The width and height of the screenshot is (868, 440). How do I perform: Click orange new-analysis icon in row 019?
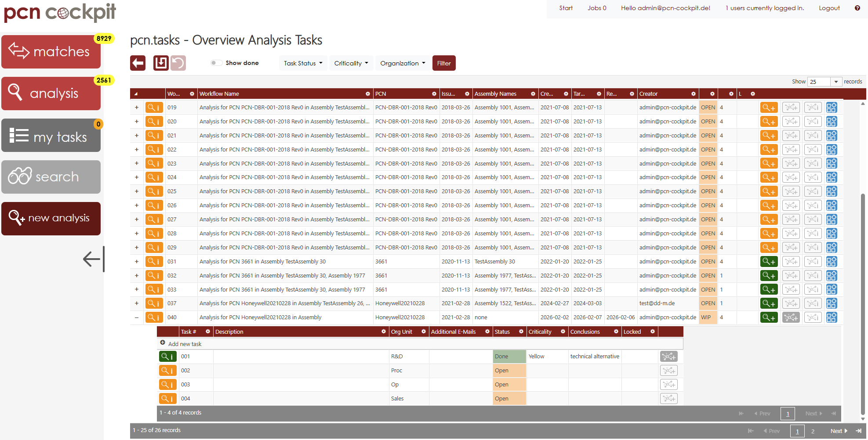point(769,108)
